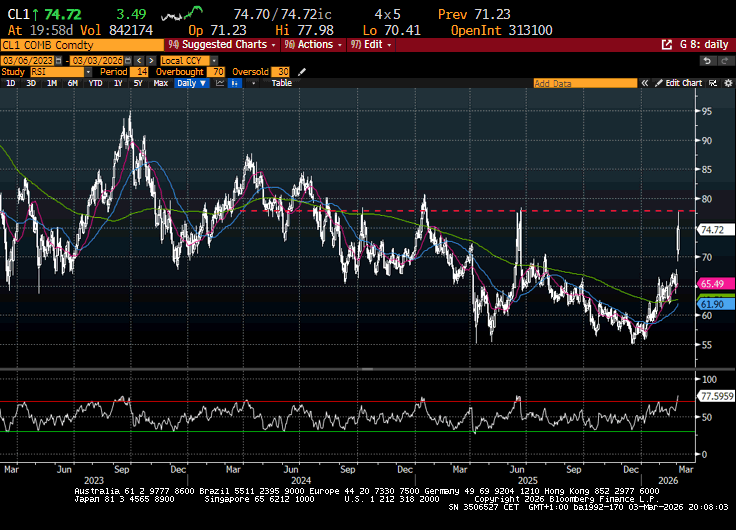
Task: Switch range to 1Y
Action: click(x=119, y=83)
